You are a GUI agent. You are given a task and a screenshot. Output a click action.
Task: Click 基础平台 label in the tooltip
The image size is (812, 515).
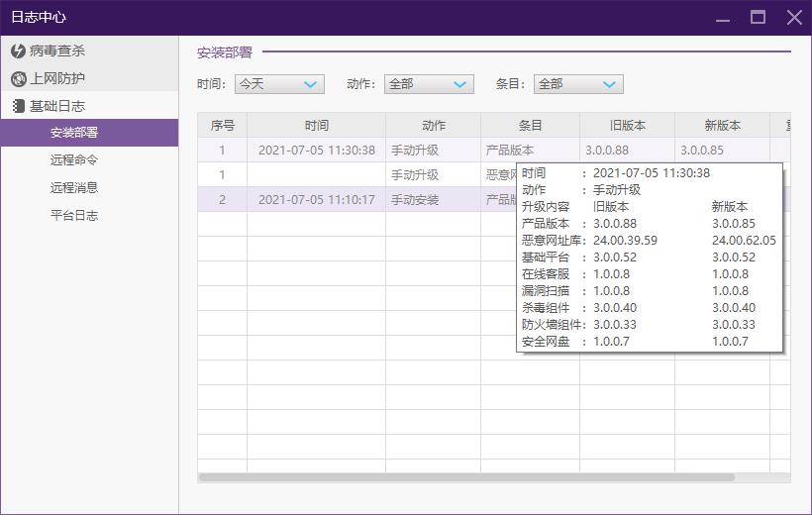(546, 257)
